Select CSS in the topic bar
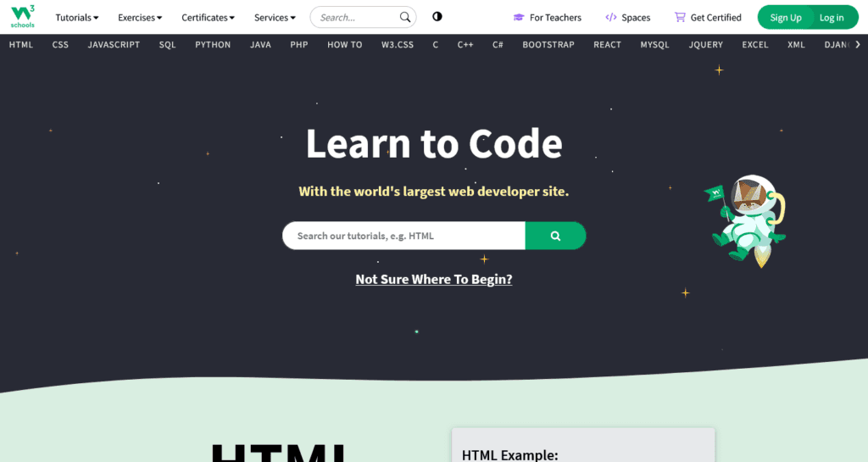868x462 pixels. [x=60, y=45]
